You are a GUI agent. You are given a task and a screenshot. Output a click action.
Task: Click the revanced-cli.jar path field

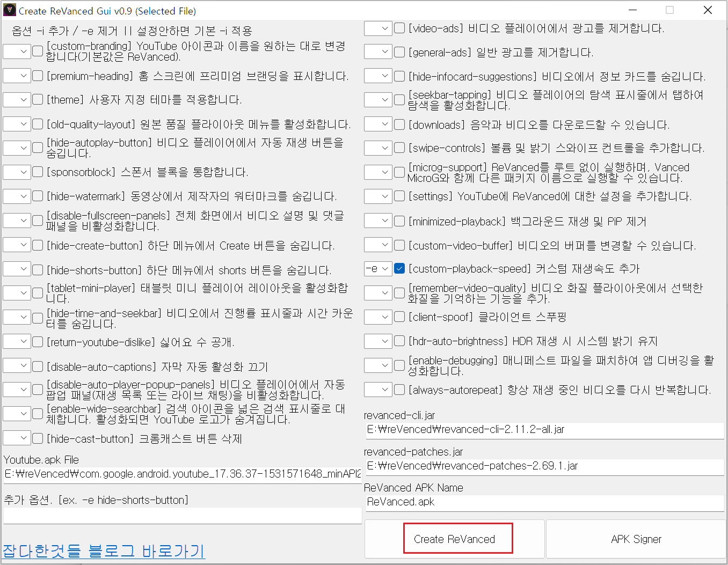coord(545,430)
